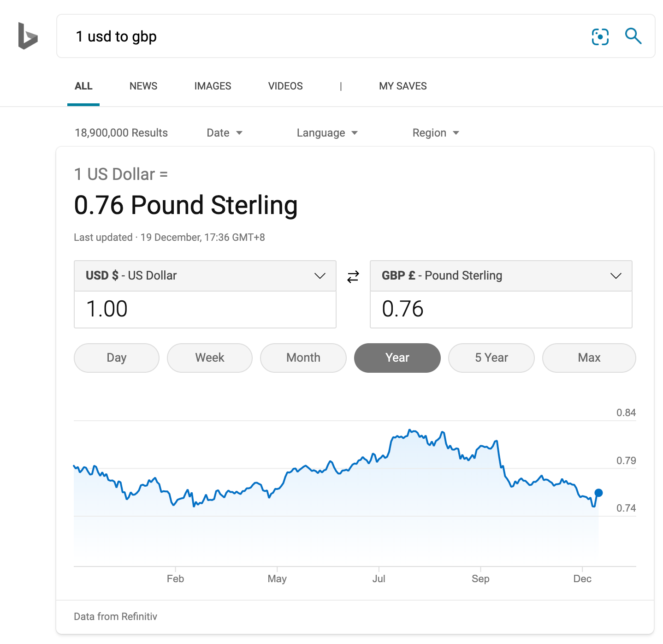Select the 5 Year chart range
The height and width of the screenshot is (644, 663).
coord(491,358)
